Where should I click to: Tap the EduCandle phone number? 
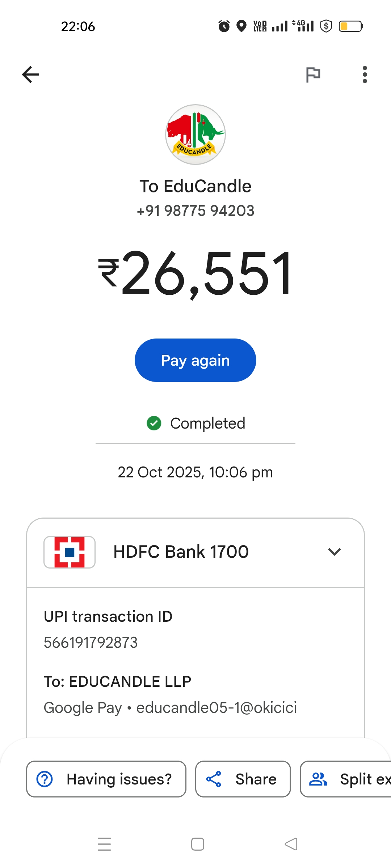point(195,211)
